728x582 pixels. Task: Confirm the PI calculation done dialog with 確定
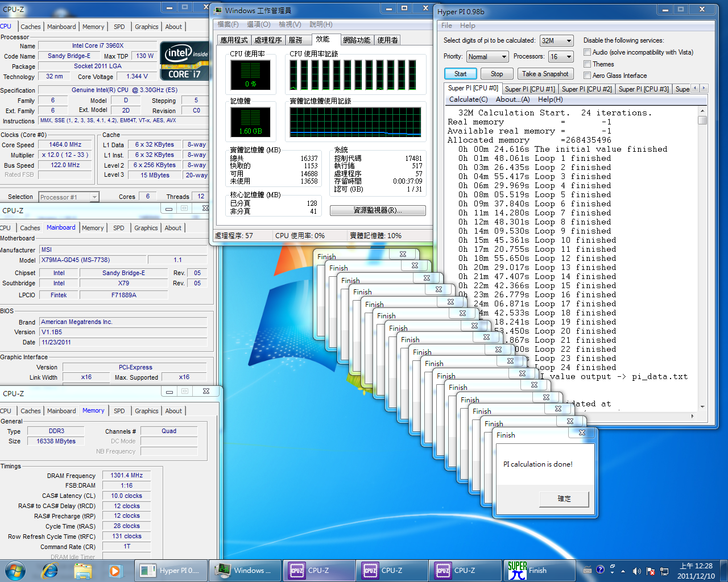pos(564,498)
